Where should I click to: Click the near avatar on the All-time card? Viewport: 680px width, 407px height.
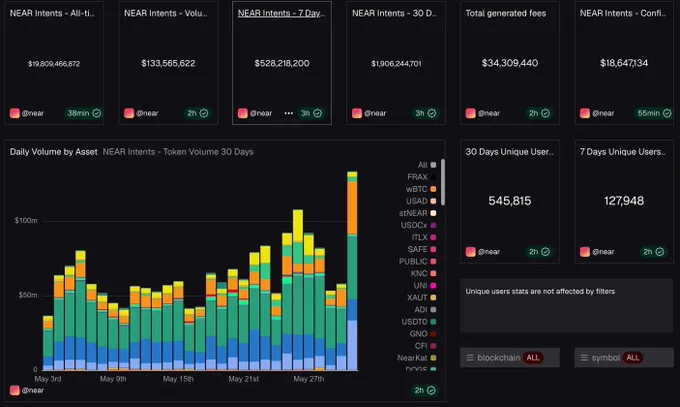click(15, 113)
